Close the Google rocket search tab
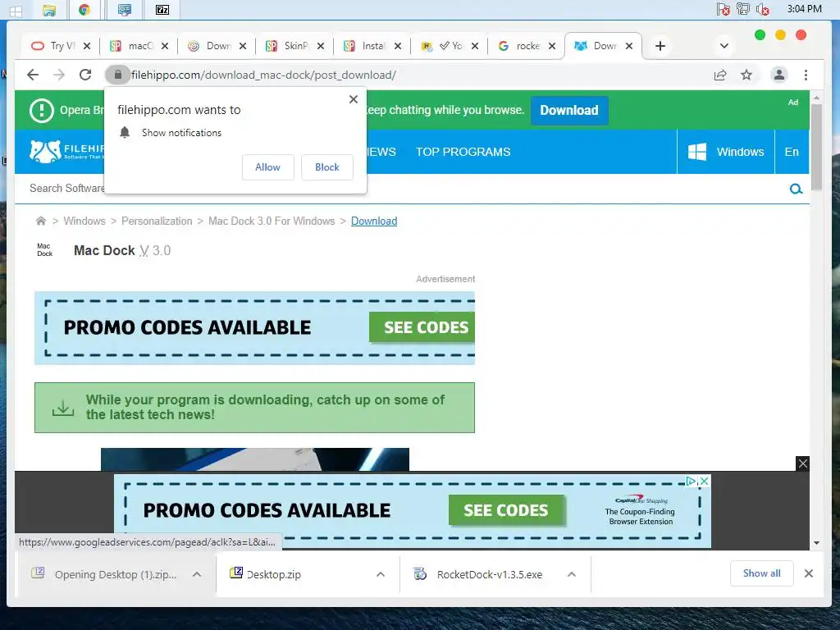The width and height of the screenshot is (840, 630). pos(552,46)
